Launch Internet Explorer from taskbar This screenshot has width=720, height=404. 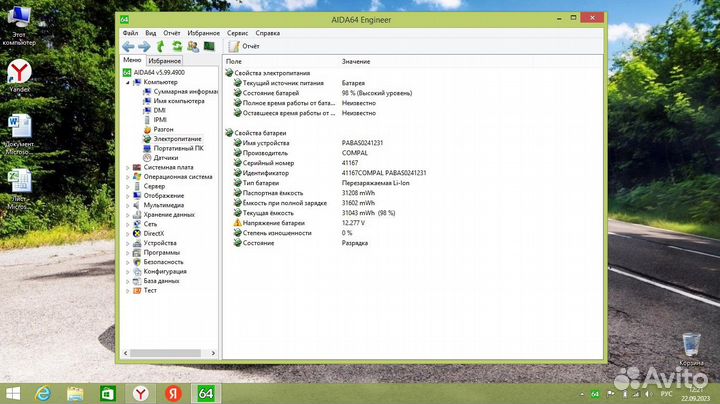[43, 394]
